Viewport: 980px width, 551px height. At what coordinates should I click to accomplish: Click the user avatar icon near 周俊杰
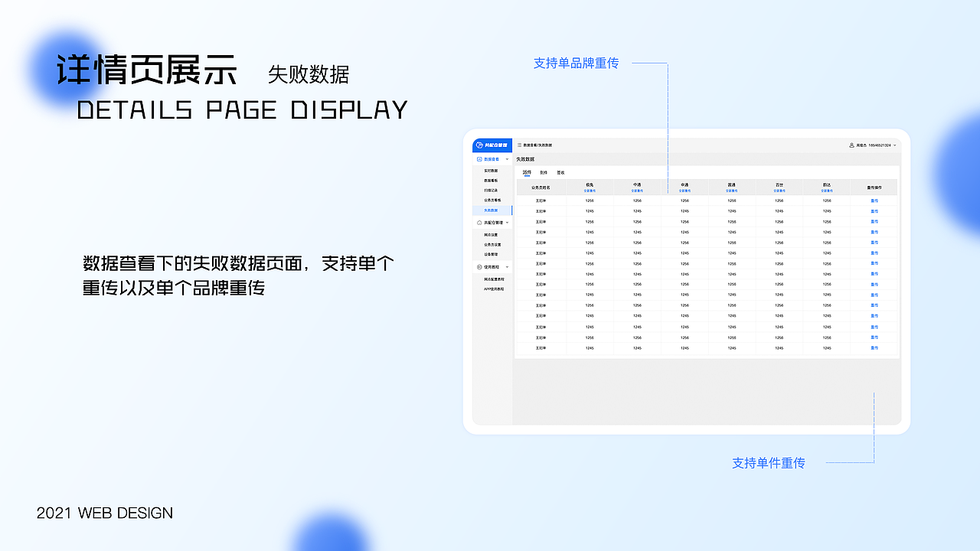(851, 145)
